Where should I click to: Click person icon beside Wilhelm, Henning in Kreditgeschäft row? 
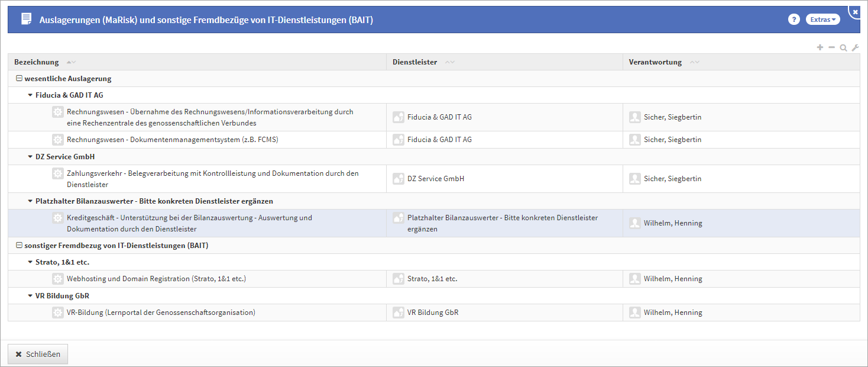click(x=635, y=223)
